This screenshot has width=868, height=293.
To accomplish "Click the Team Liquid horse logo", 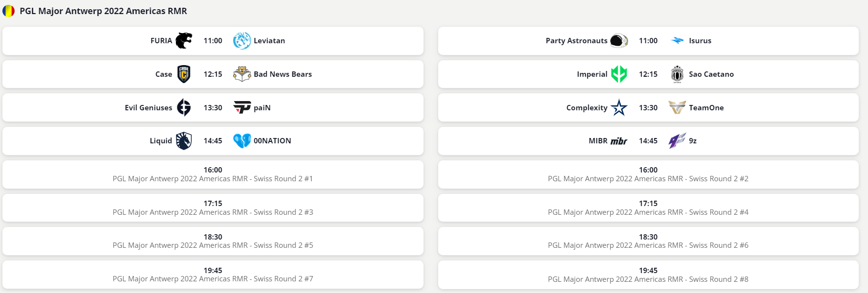I will coord(184,141).
